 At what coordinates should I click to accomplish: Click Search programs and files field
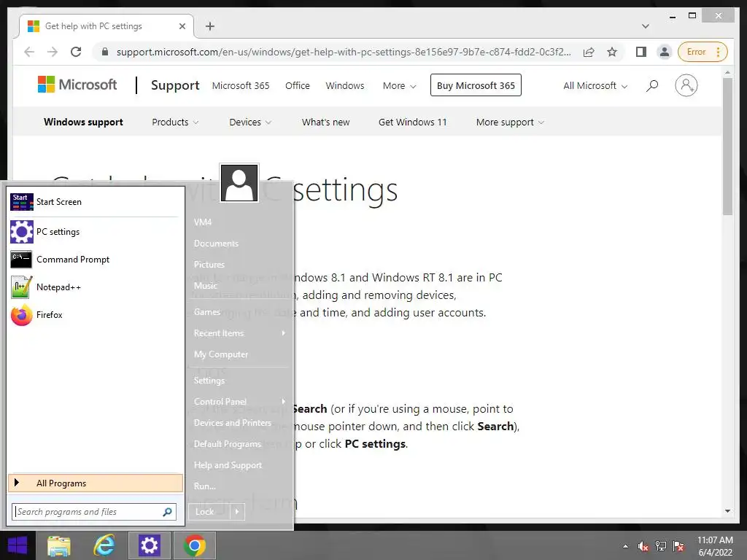(x=94, y=512)
